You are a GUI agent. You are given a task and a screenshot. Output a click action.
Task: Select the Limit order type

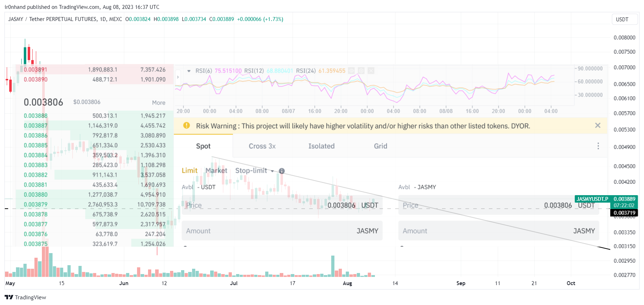(190, 171)
